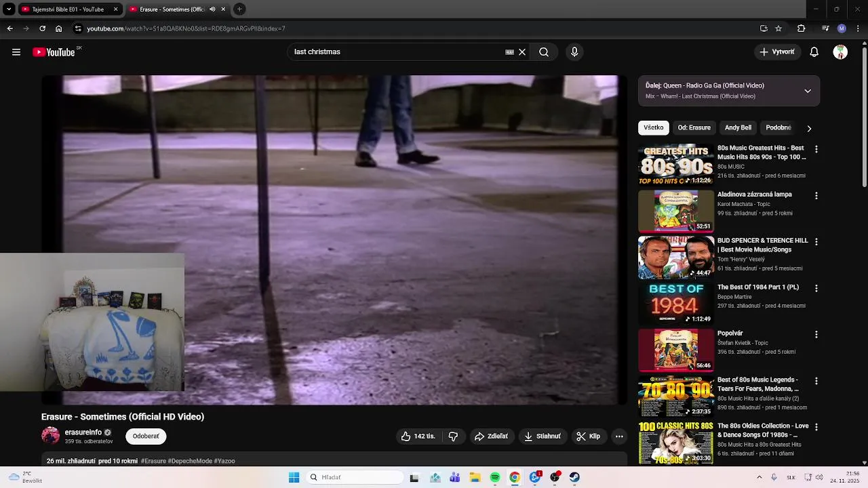Viewport: 868px width, 488px height.
Task: Subscribe with the Odoberať button
Action: tap(146, 436)
